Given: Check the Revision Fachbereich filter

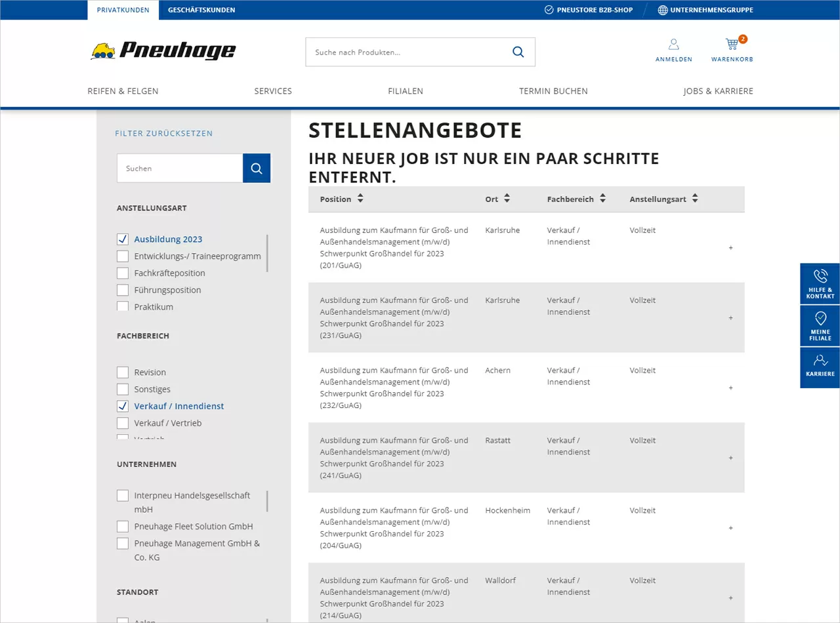Looking at the screenshot, I should [x=122, y=372].
